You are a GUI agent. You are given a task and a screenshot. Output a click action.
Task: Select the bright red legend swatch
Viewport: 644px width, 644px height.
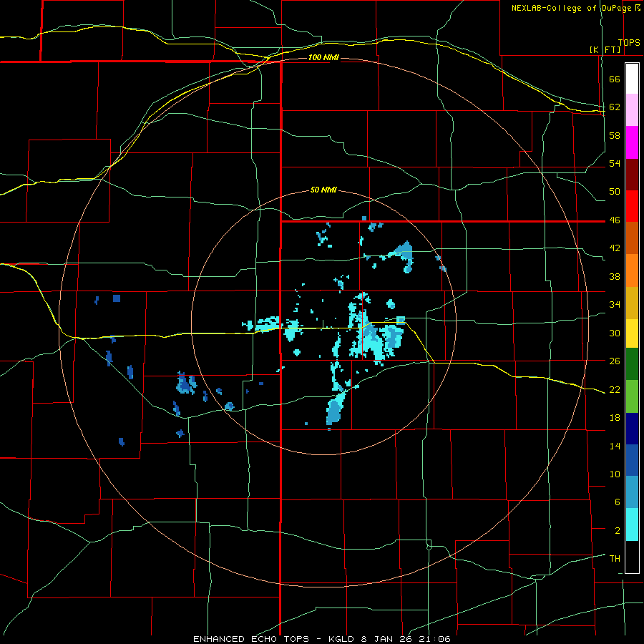(632, 206)
